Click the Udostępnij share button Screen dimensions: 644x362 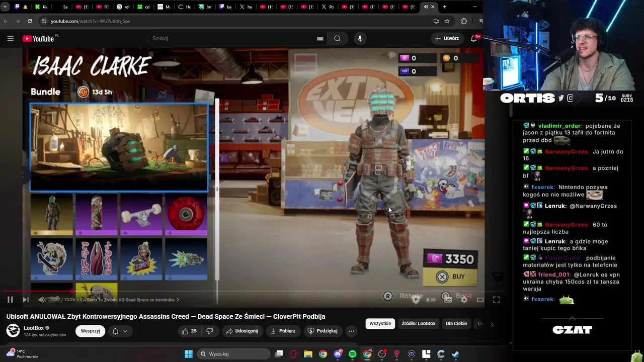(242, 331)
